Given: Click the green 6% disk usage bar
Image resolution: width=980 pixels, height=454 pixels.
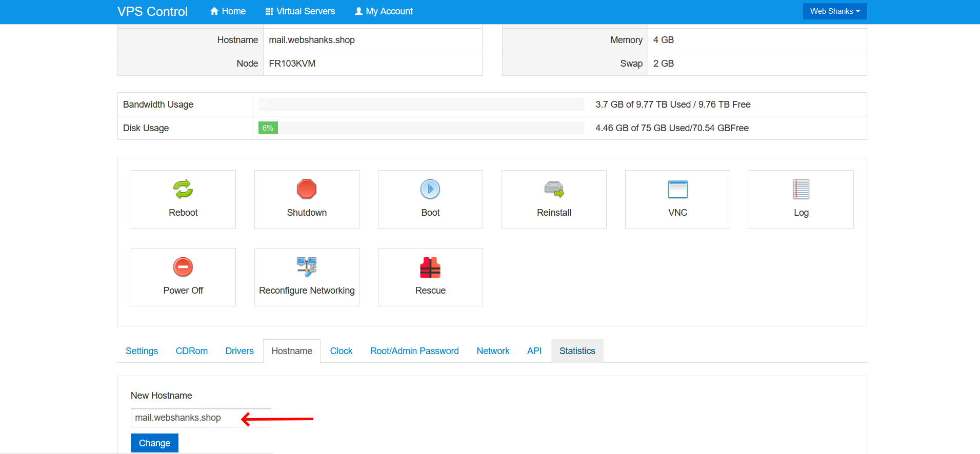Looking at the screenshot, I should 268,128.
